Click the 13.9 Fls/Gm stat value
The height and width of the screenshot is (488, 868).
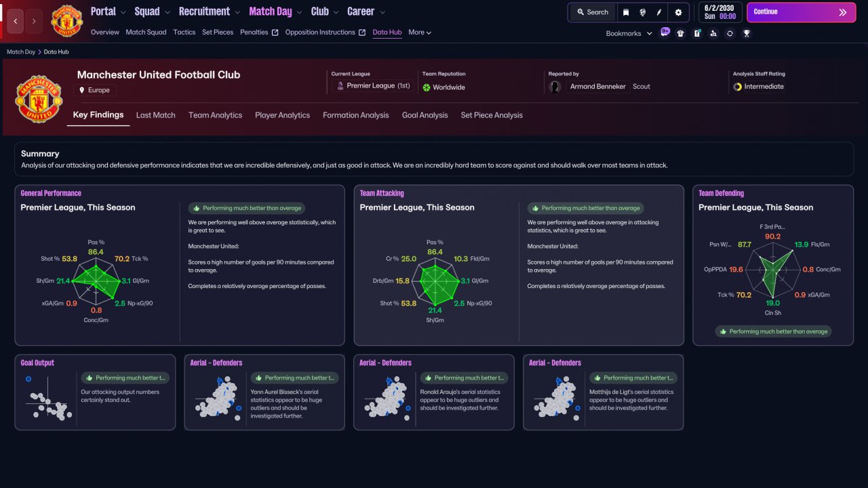pos(802,245)
